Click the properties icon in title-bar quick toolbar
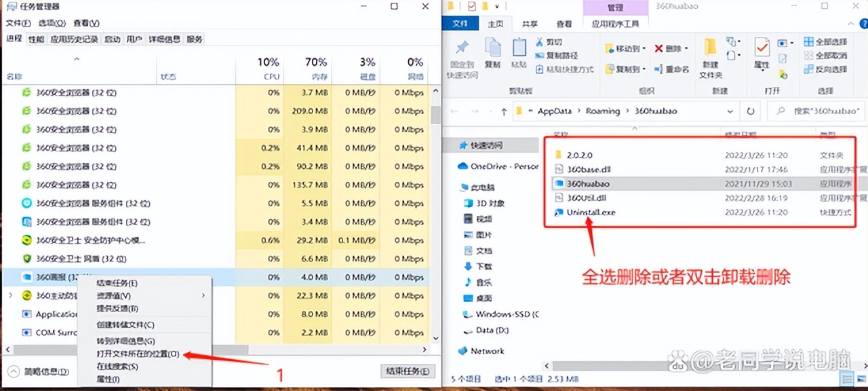This screenshot has height=391, width=868. pos(473,6)
